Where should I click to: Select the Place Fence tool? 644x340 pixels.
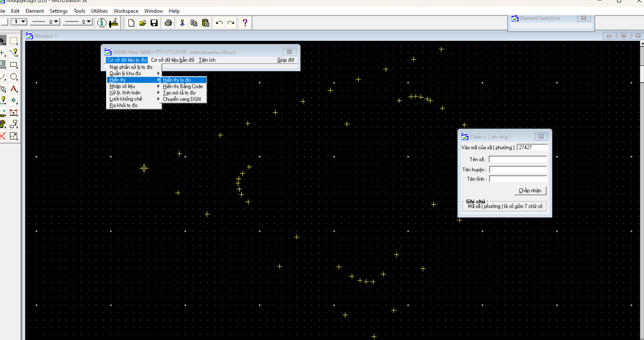(14, 41)
